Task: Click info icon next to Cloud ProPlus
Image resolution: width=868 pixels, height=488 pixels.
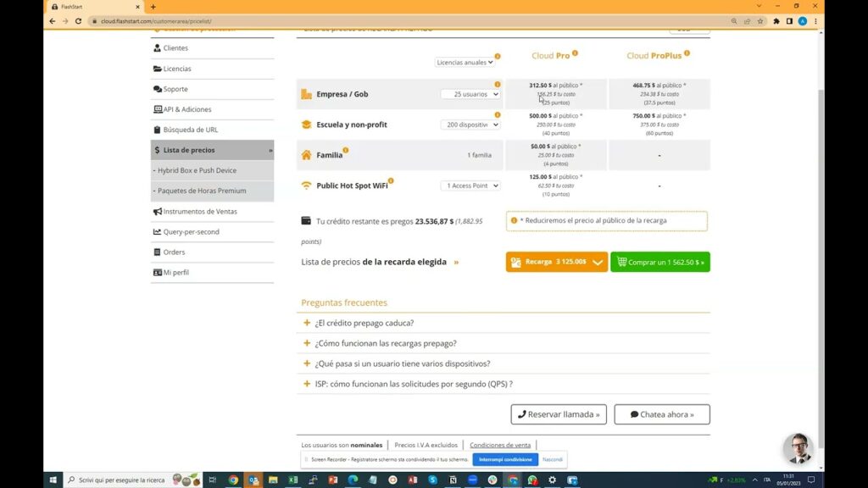Action: [x=687, y=53]
